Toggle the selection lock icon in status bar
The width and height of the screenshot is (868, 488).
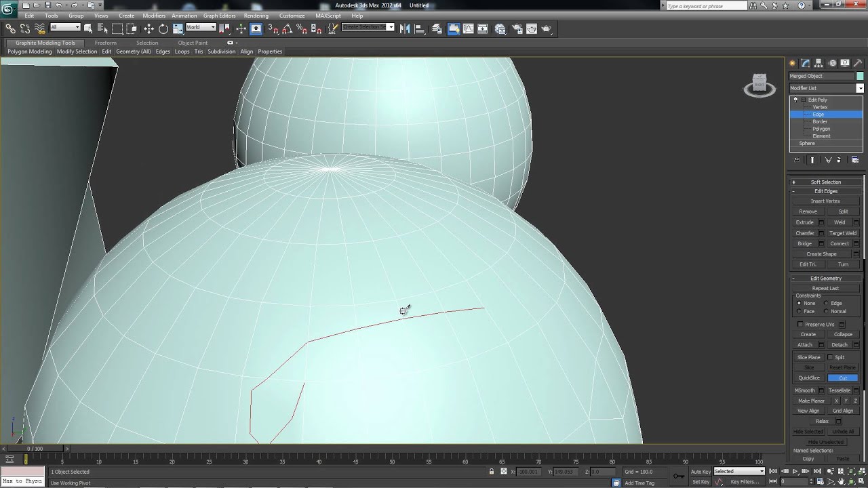[492, 472]
